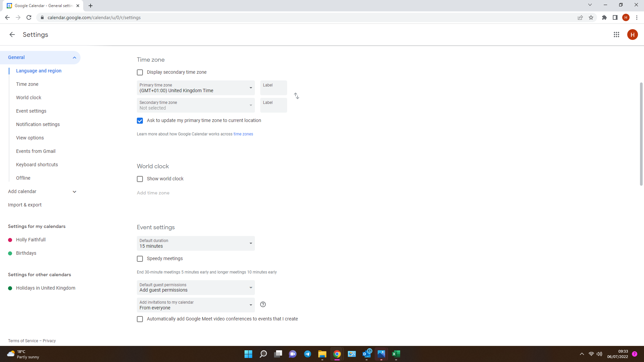Screen dimensions: 644x362
Task: Open the weather widget
Action: tap(23, 354)
